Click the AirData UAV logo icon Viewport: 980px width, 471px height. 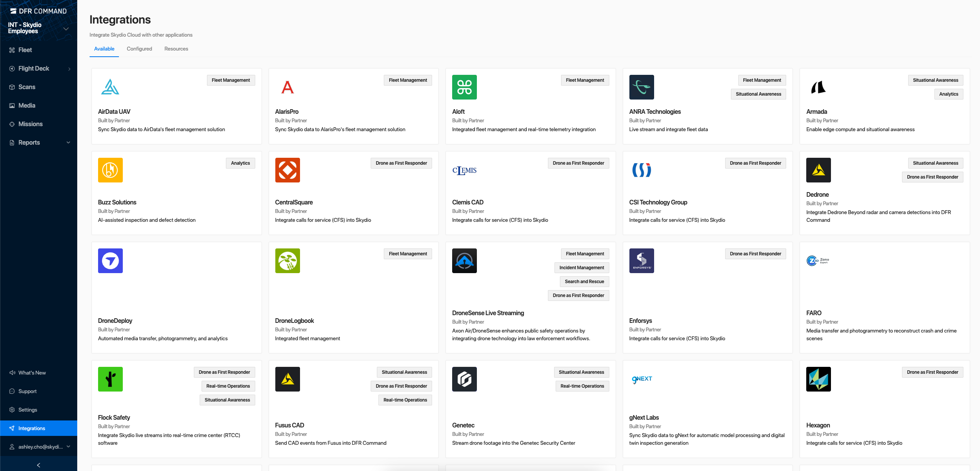pyautogui.click(x=110, y=87)
